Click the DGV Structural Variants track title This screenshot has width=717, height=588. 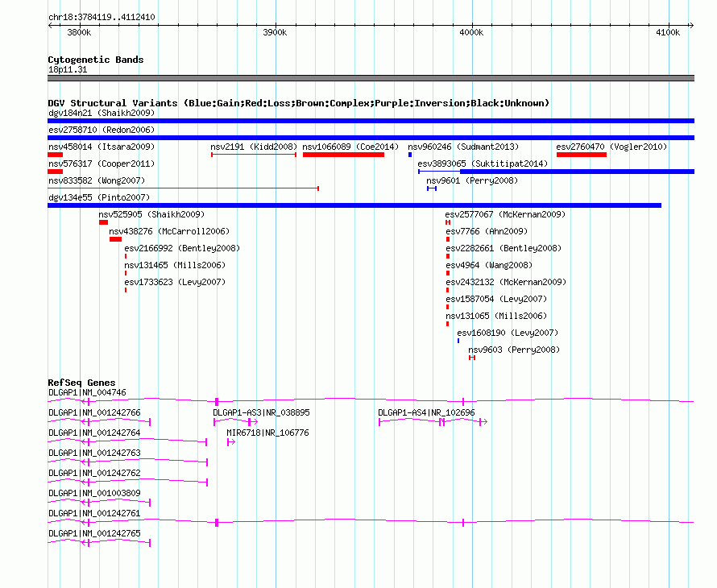(298, 103)
